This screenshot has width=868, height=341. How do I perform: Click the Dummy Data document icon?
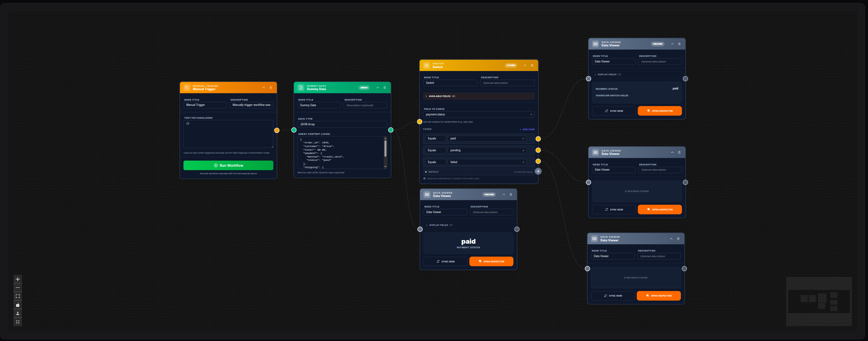click(x=301, y=88)
